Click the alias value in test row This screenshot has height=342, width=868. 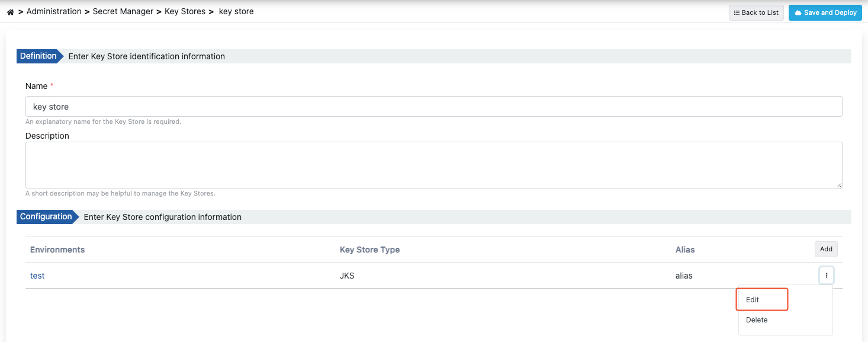[x=684, y=276]
